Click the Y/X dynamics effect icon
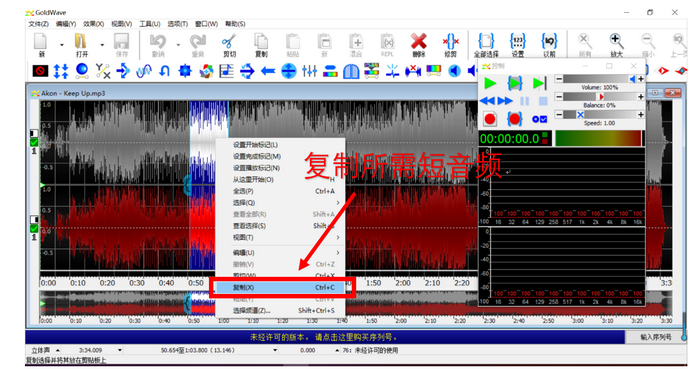Image resolution: width=699 pixels, height=369 pixels. 103,71
